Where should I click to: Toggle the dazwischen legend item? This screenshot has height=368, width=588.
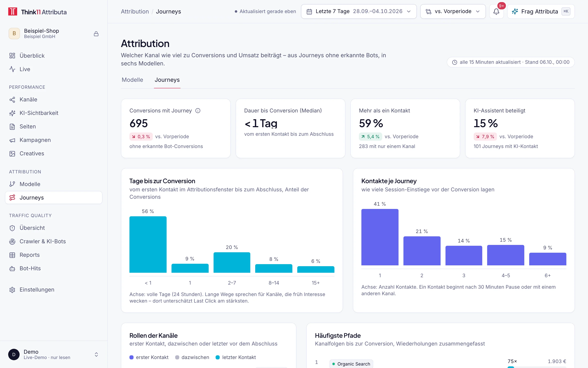coord(192,357)
